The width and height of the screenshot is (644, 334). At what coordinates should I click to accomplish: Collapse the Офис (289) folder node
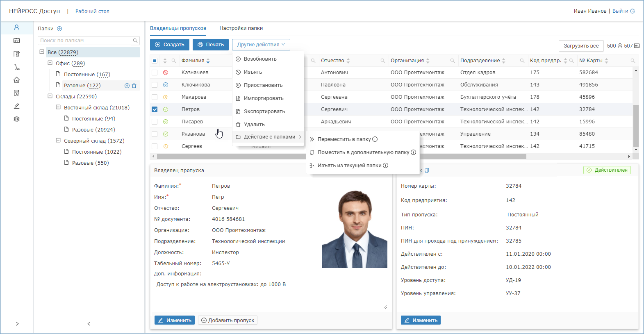pos(50,63)
